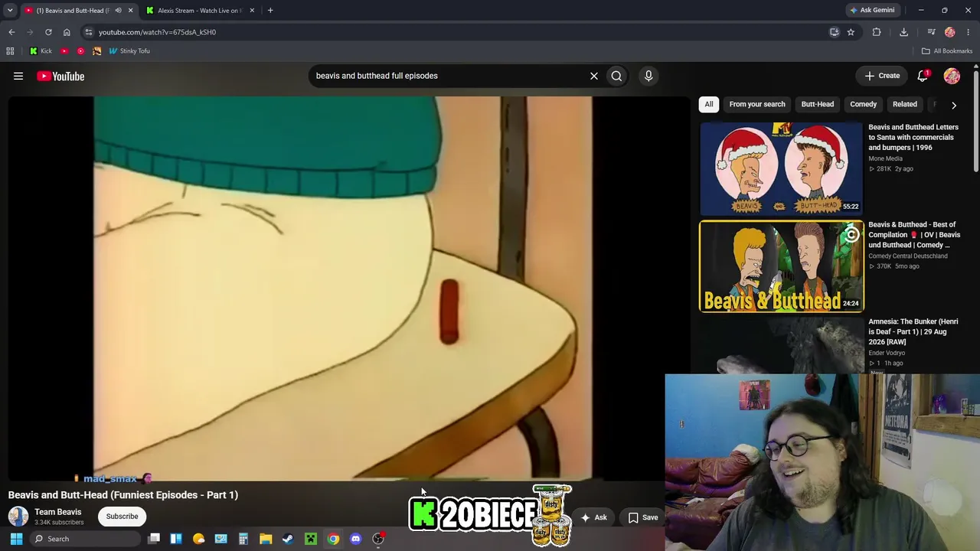This screenshot has width=980, height=551.
Task: Open the Chrome three-dot menu
Action: 969,32
